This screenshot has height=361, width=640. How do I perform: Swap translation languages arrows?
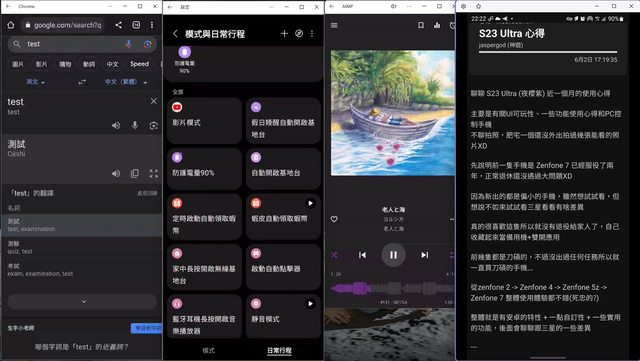pos(82,82)
